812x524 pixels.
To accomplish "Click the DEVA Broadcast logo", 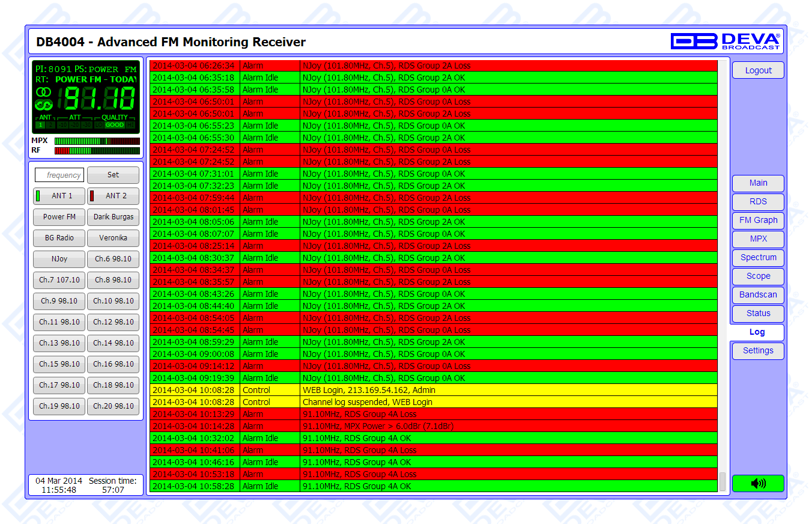I will pyautogui.click(x=726, y=41).
